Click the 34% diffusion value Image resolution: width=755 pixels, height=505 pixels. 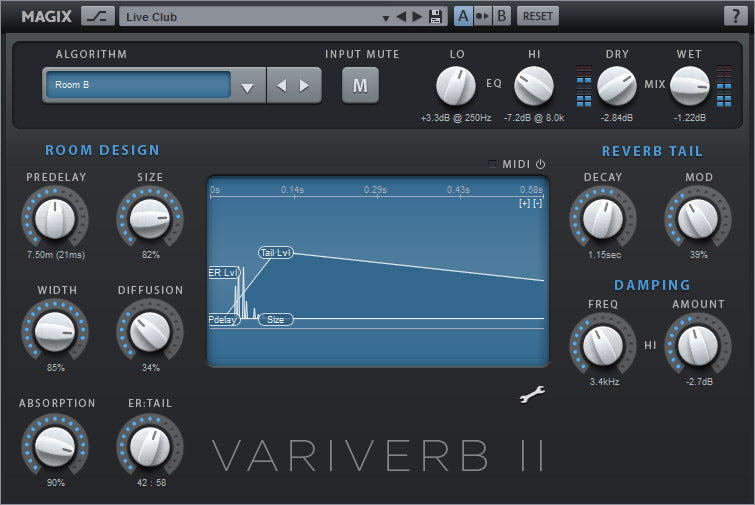tap(151, 368)
